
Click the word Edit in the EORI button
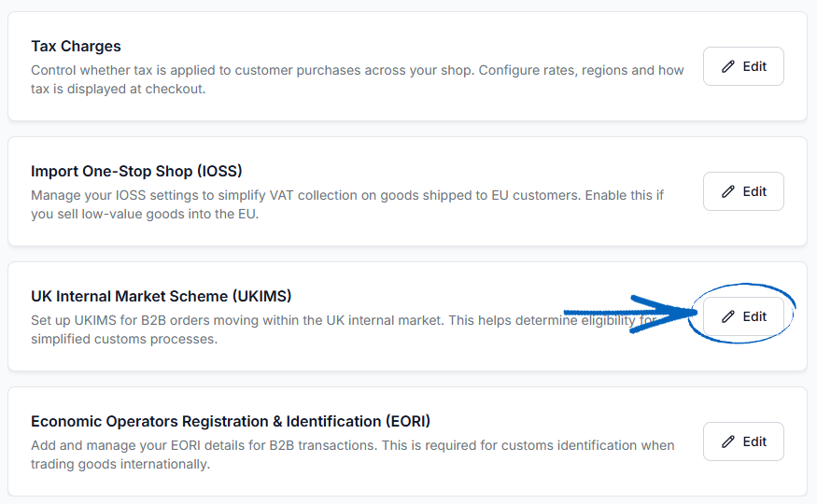[x=754, y=441]
